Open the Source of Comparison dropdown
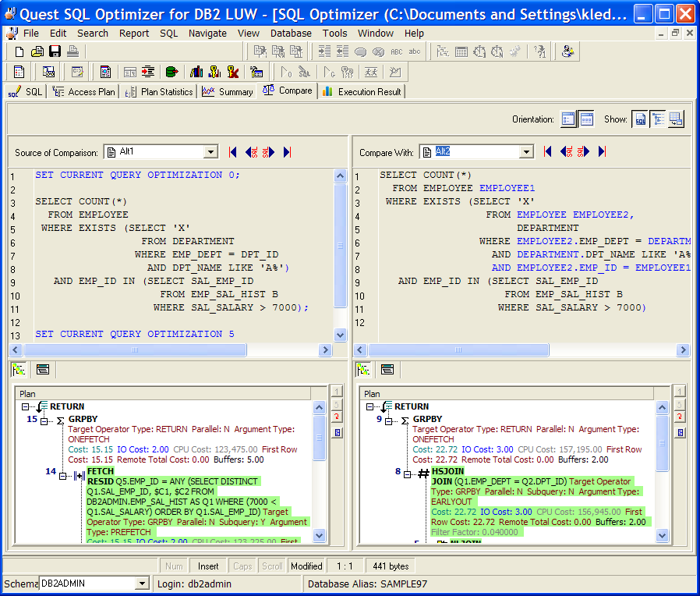 (210, 152)
